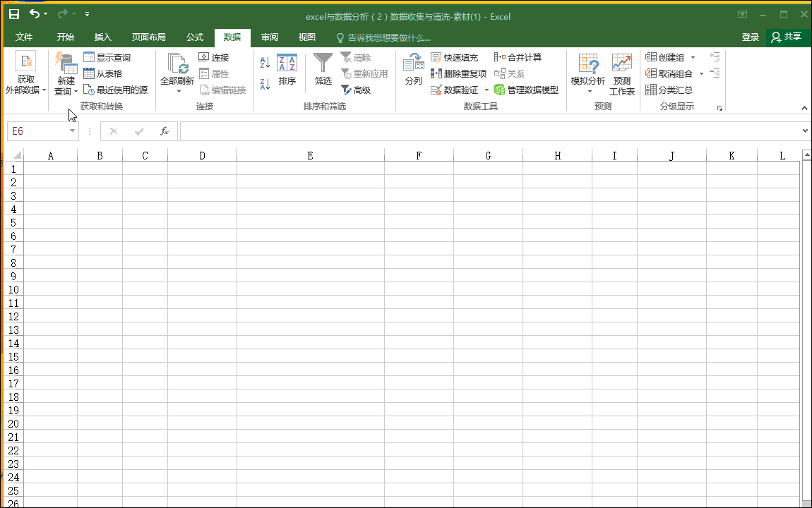Click the Share (共享) button

[787, 37]
